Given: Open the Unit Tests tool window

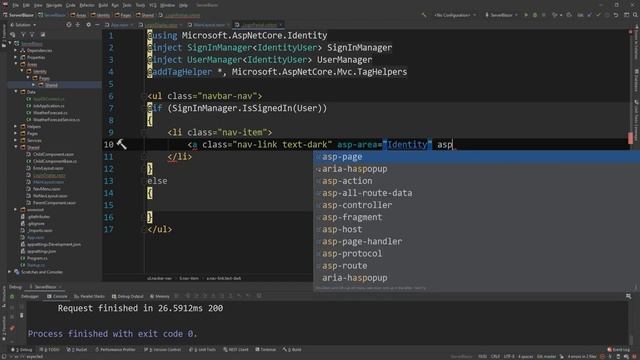Looking at the screenshot, I should [x=202, y=350].
